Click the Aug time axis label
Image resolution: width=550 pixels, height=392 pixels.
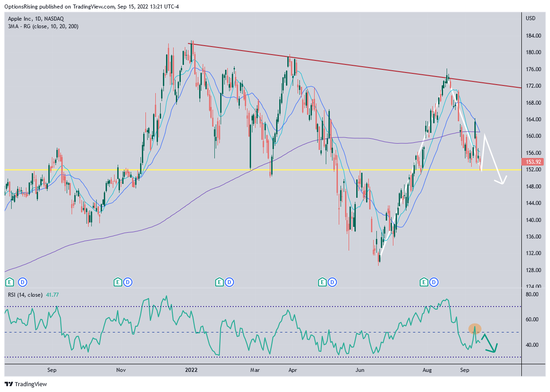[427, 371]
